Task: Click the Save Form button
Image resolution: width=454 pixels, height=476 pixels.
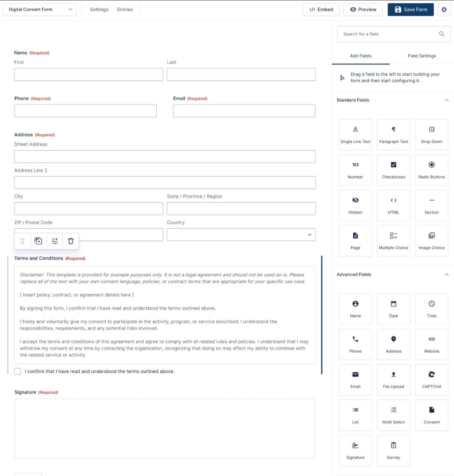Action: pos(410,9)
